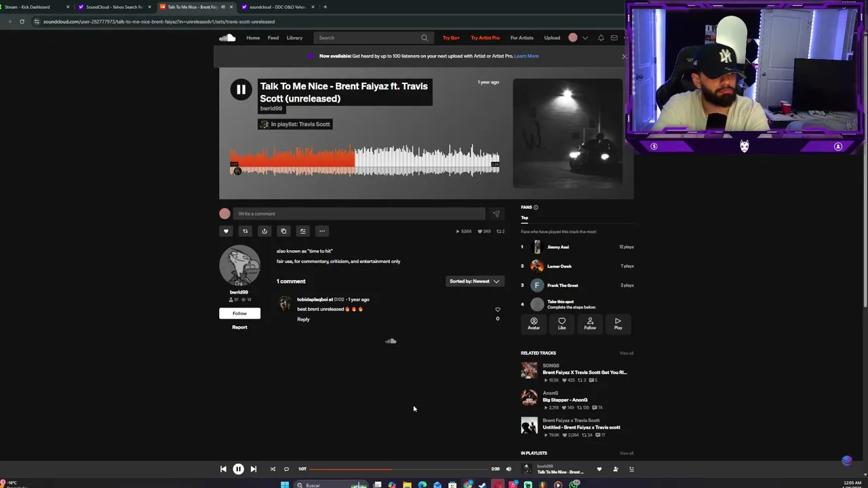Follow bwrld99 with the white button
Viewport: 868px width, 488px height.
pyautogui.click(x=239, y=313)
